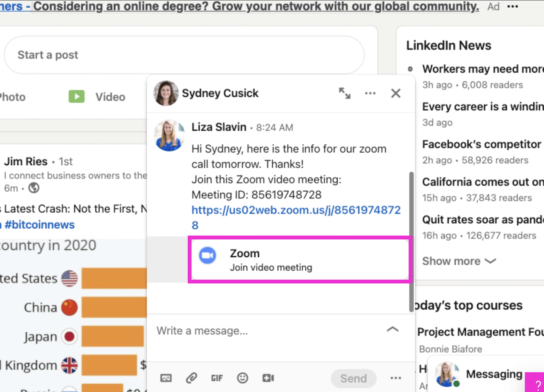544x392 pixels.
Task: Open Project Management course link
Action: [x=480, y=332]
